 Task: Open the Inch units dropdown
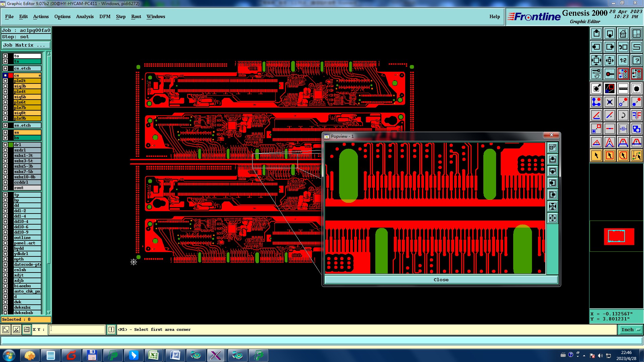[631, 329]
